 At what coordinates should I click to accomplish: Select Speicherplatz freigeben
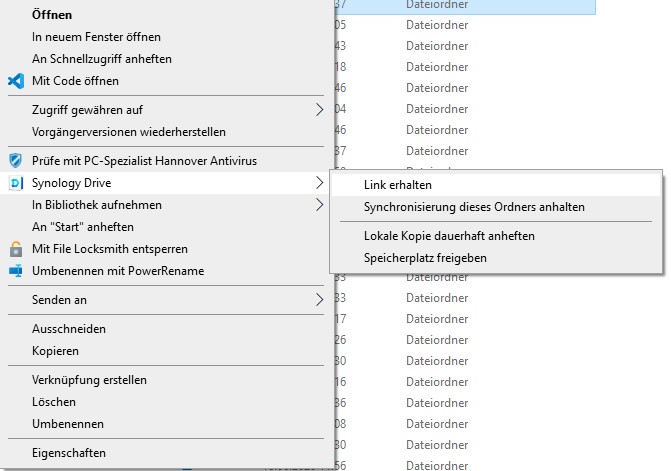tap(425, 258)
